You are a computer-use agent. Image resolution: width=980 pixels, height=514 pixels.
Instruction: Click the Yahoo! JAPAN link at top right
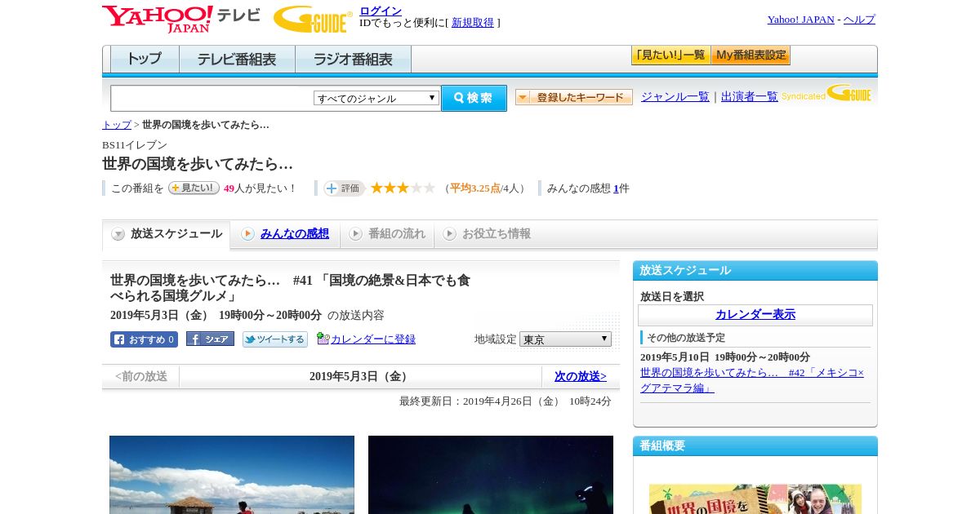point(801,20)
